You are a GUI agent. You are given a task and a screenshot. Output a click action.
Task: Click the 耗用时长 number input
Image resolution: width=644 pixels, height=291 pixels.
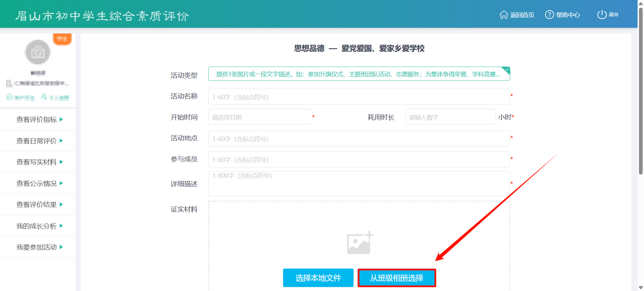tap(450, 117)
